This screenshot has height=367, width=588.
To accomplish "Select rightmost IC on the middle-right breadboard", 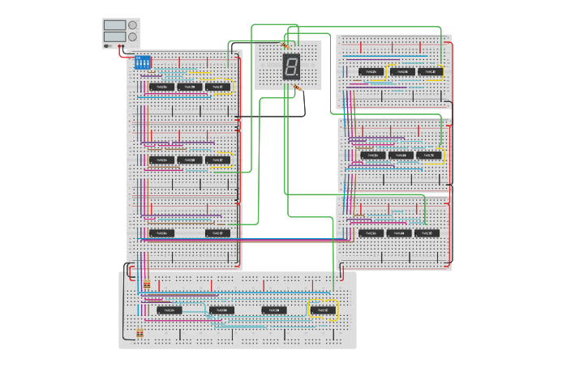I will (x=429, y=155).
